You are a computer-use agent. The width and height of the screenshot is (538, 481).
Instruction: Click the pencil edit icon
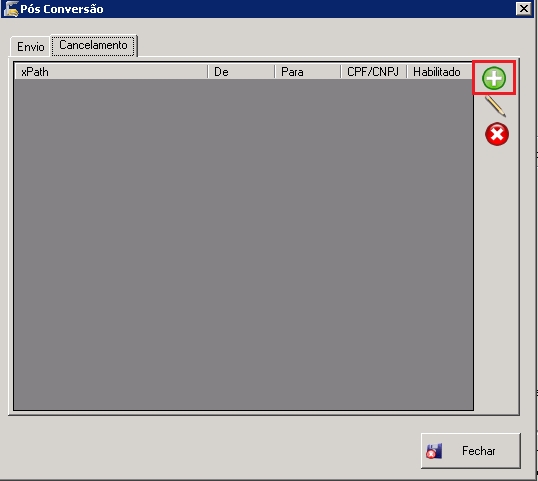(495, 106)
